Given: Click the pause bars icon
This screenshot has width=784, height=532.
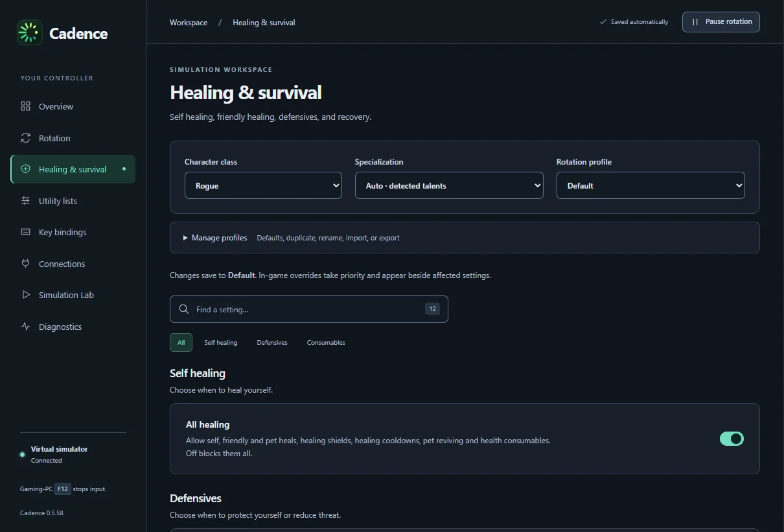Looking at the screenshot, I should (x=695, y=22).
